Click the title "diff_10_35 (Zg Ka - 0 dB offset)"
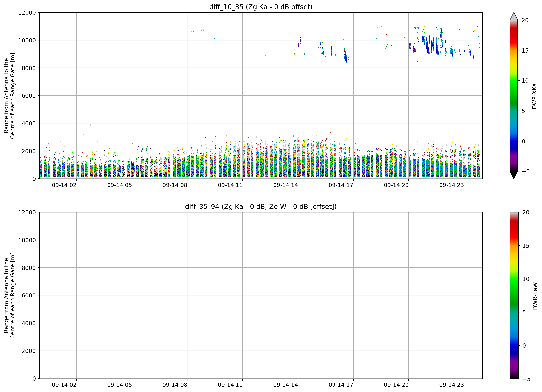The image size is (542, 392). tap(261, 7)
